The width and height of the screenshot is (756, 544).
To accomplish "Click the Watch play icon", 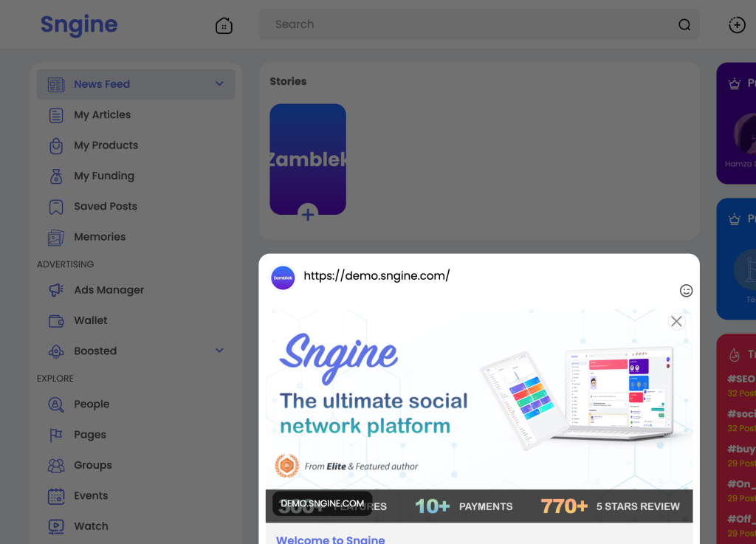I will [x=56, y=526].
